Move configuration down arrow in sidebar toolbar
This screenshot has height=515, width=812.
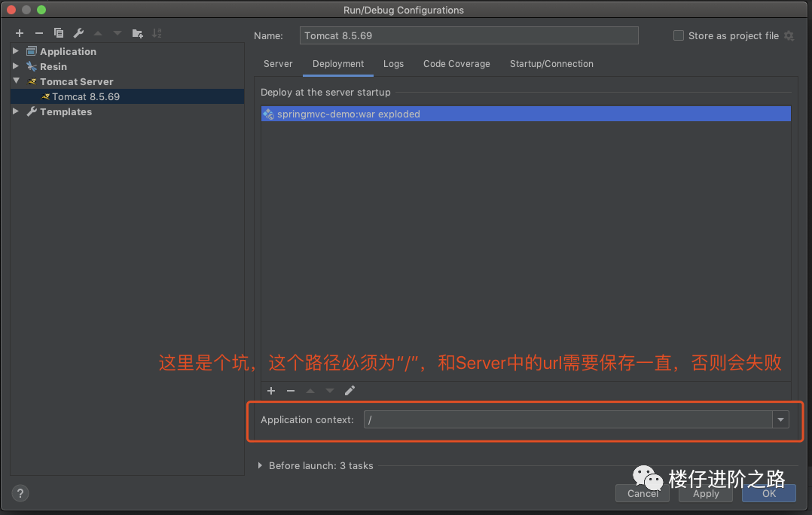[x=118, y=33]
